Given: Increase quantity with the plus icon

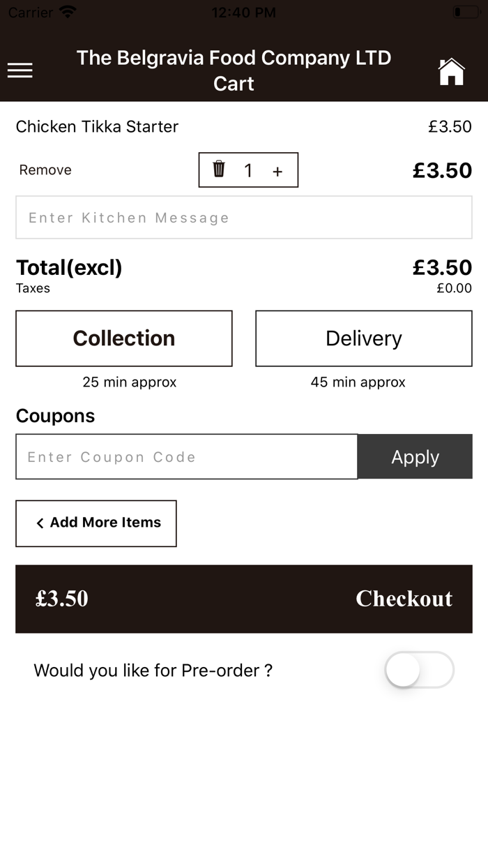Looking at the screenshot, I should (277, 171).
